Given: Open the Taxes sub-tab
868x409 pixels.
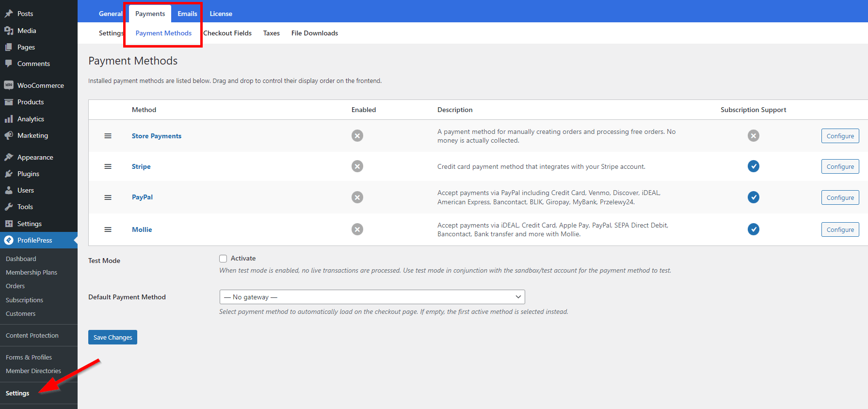Looking at the screenshot, I should point(272,33).
